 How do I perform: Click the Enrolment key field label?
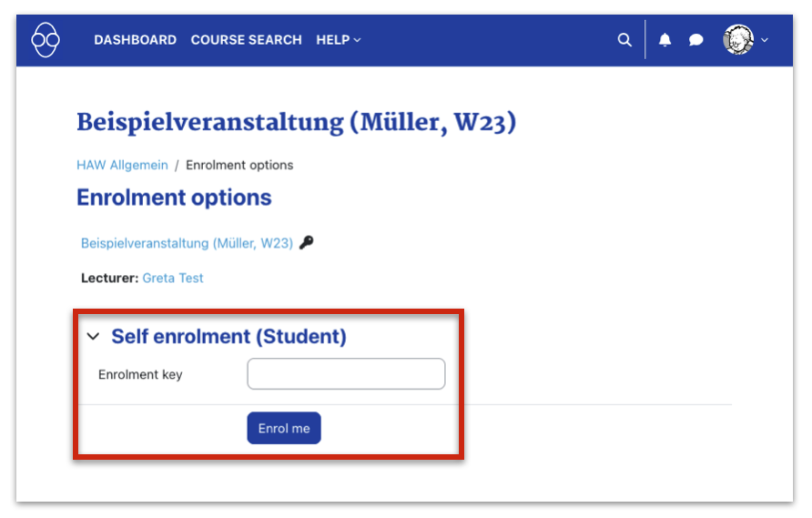point(140,374)
